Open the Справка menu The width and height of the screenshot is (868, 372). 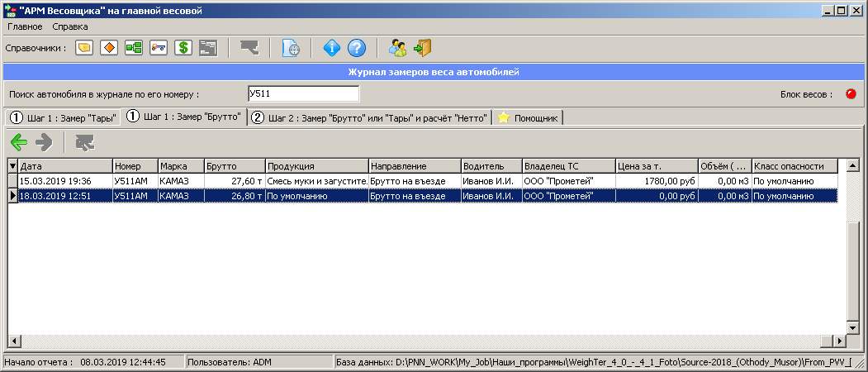coord(70,26)
